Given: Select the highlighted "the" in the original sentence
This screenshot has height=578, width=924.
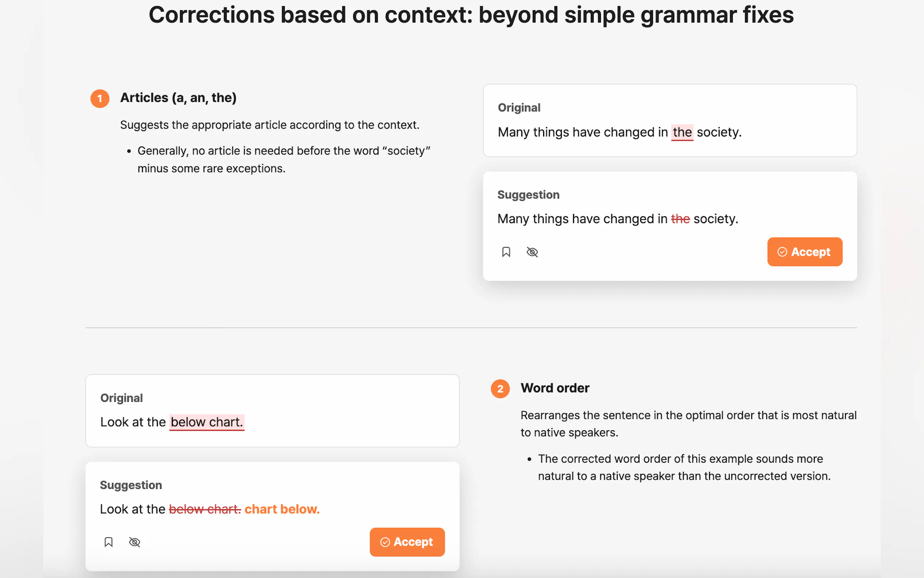Looking at the screenshot, I should coord(682,132).
